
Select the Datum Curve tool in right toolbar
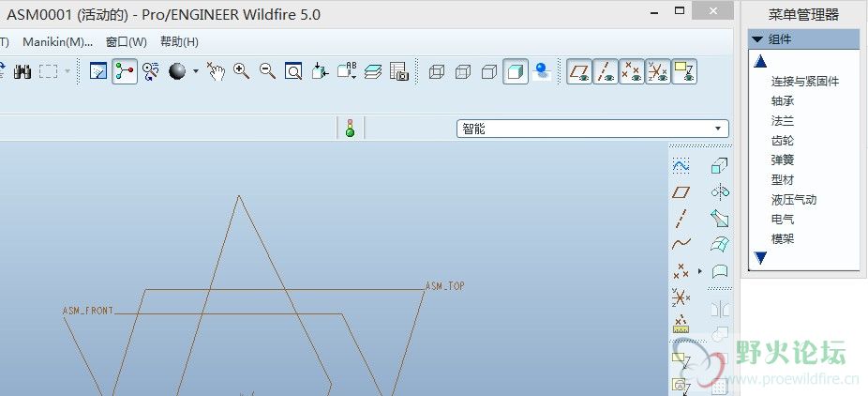[x=681, y=244]
